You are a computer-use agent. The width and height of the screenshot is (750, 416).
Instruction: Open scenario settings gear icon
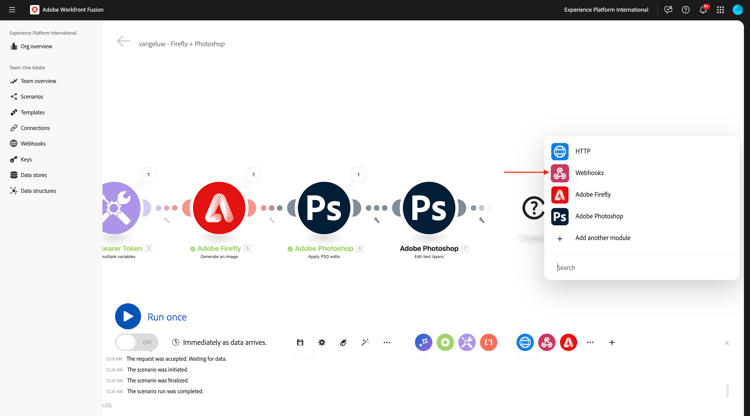(321, 342)
